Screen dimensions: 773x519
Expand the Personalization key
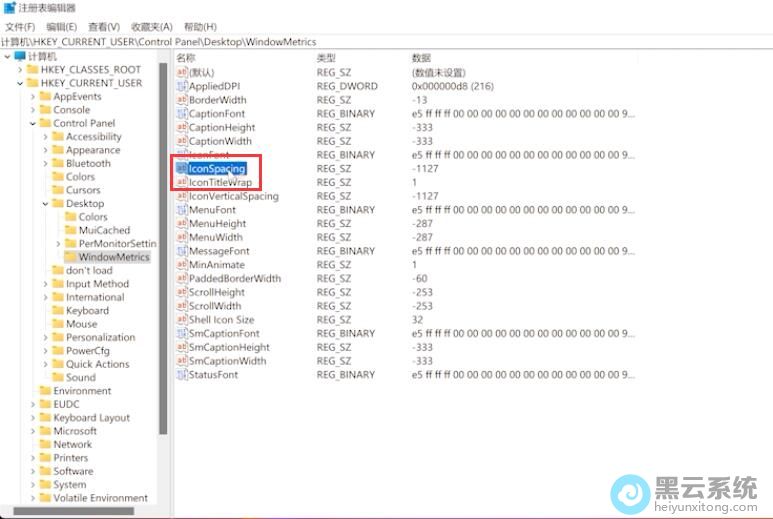(46, 337)
